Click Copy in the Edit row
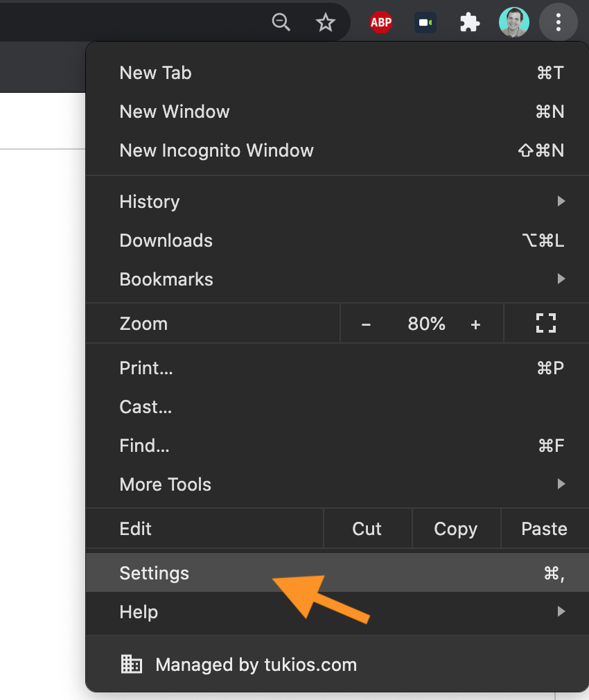Screen dimensions: 589x700 (x=455, y=528)
